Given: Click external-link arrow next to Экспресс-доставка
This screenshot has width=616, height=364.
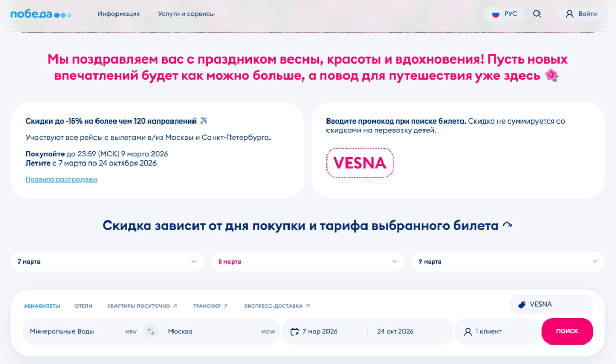Looking at the screenshot, I should click(307, 306).
